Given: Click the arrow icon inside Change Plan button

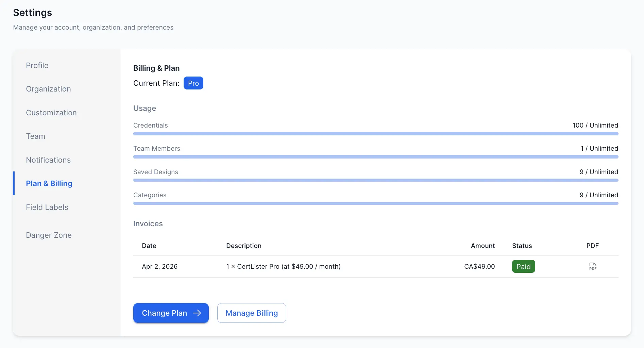Looking at the screenshot, I should pyautogui.click(x=197, y=313).
